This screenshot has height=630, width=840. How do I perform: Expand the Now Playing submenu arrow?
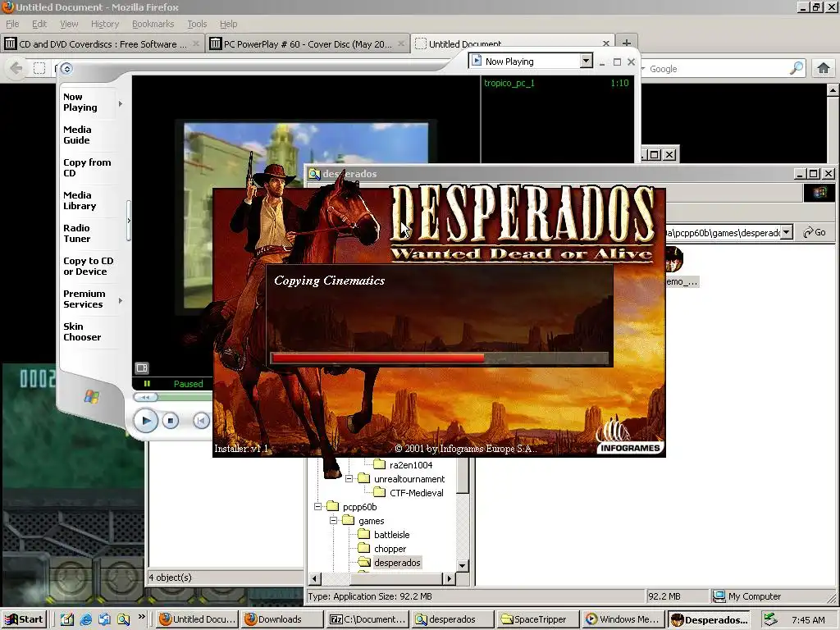tap(121, 104)
